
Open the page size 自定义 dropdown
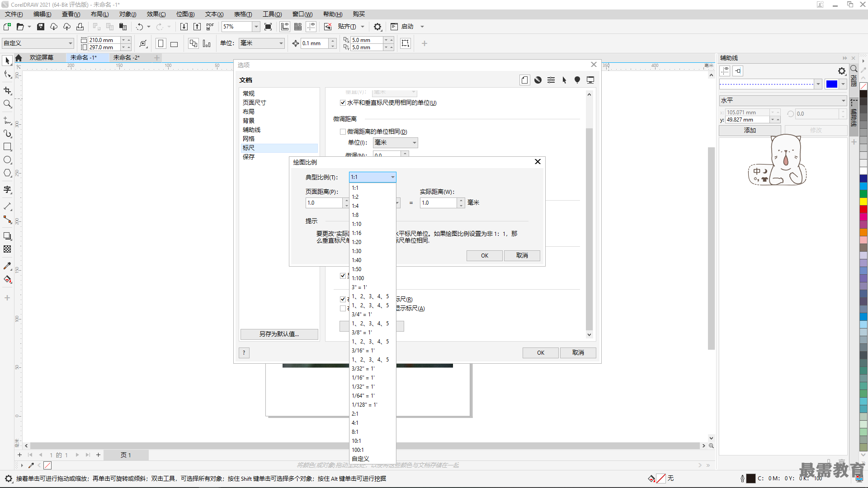click(x=38, y=43)
